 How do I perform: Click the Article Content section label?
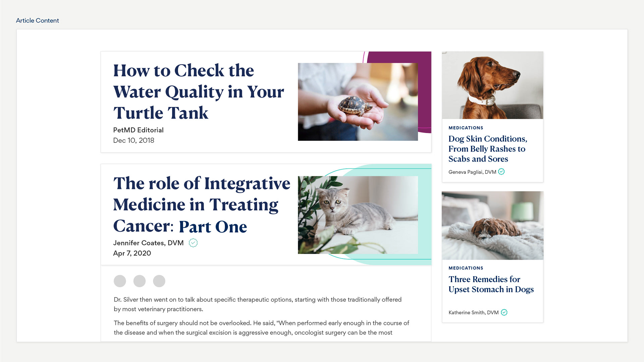tap(38, 20)
